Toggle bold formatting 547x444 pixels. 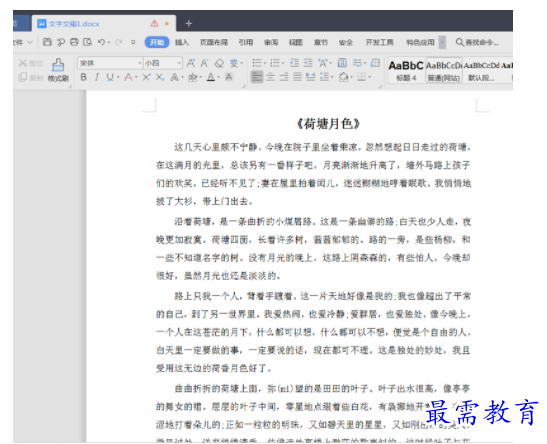click(83, 77)
